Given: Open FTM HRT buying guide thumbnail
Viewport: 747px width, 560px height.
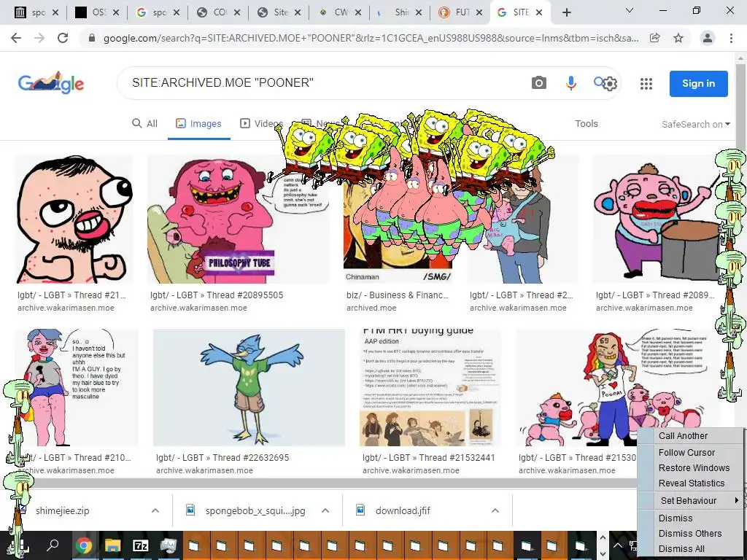Looking at the screenshot, I should click(x=430, y=388).
